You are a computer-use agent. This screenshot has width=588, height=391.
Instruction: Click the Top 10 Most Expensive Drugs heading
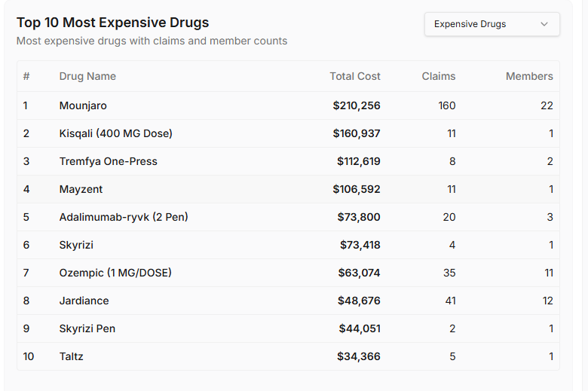click(x=113, y=23)
